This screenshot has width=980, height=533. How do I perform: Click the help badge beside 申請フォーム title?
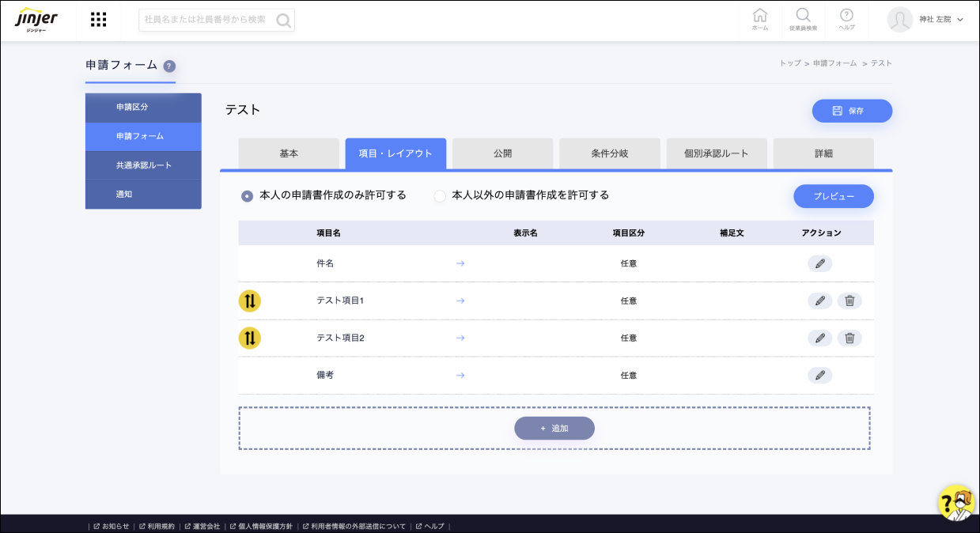(169, 66)
